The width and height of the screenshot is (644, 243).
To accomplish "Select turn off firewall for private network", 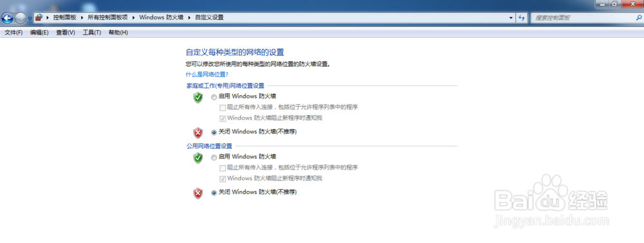I will click(214, 132).
